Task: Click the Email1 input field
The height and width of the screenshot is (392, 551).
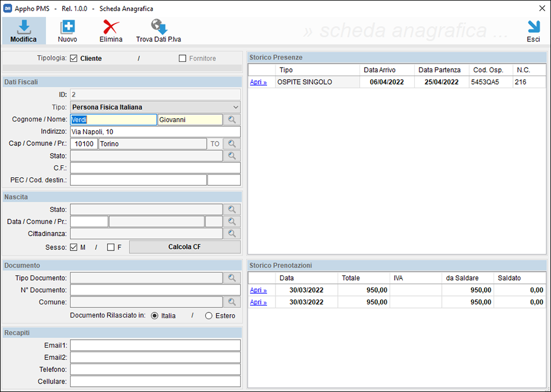Action: [x=155, y=345]
